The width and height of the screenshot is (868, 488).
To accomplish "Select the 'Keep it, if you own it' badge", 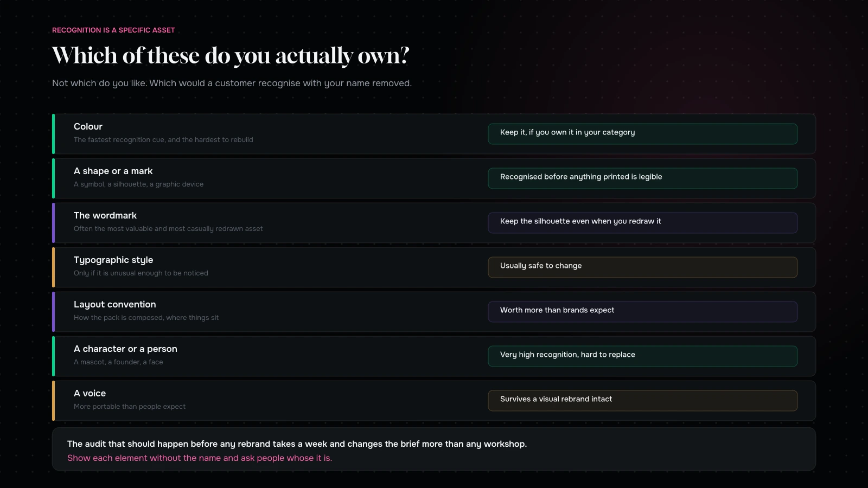I will [x=642, y=134].
